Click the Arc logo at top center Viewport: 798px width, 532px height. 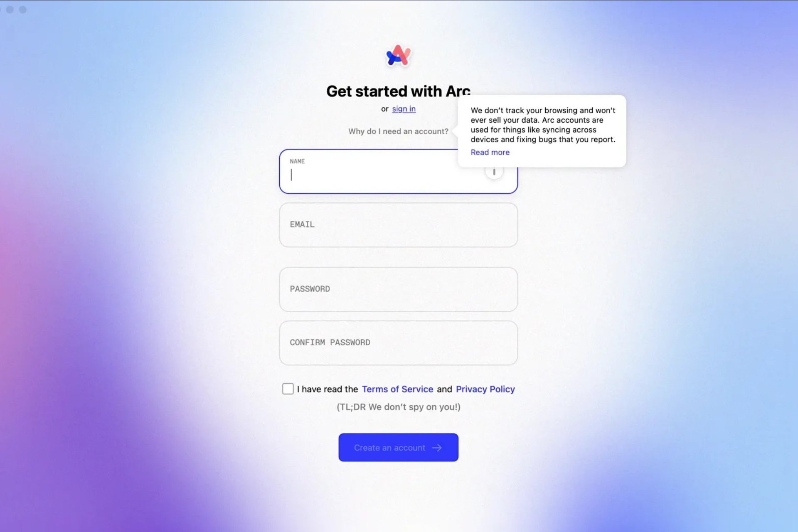(x=398, y=55)
